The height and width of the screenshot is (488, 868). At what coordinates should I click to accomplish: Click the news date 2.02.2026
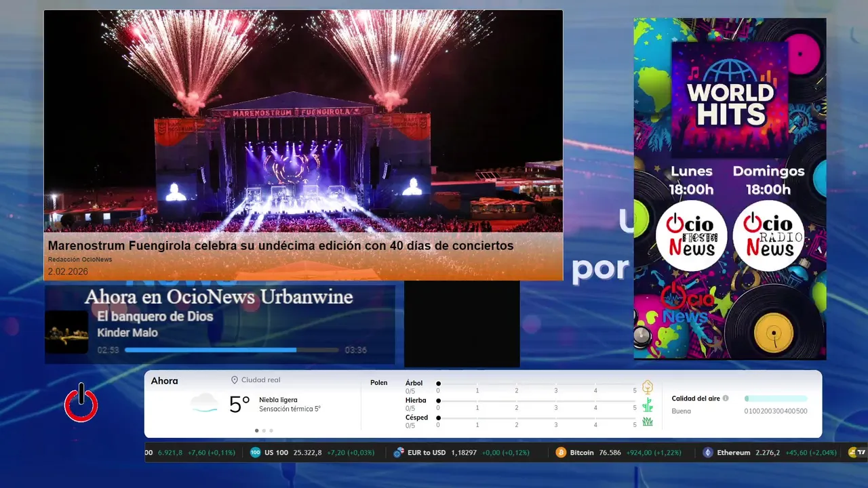coord(68,272)
